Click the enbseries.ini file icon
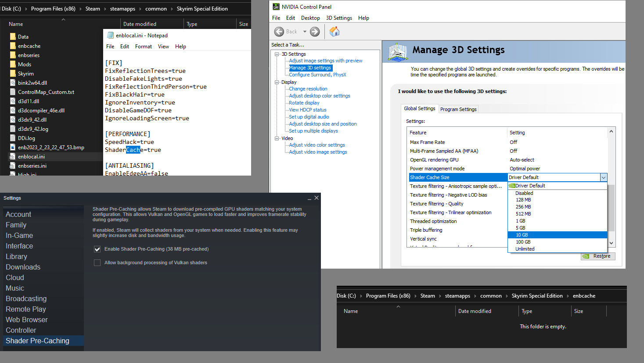Screen dimensions: 644x363 pyautogui.click(x=13, y=166)
